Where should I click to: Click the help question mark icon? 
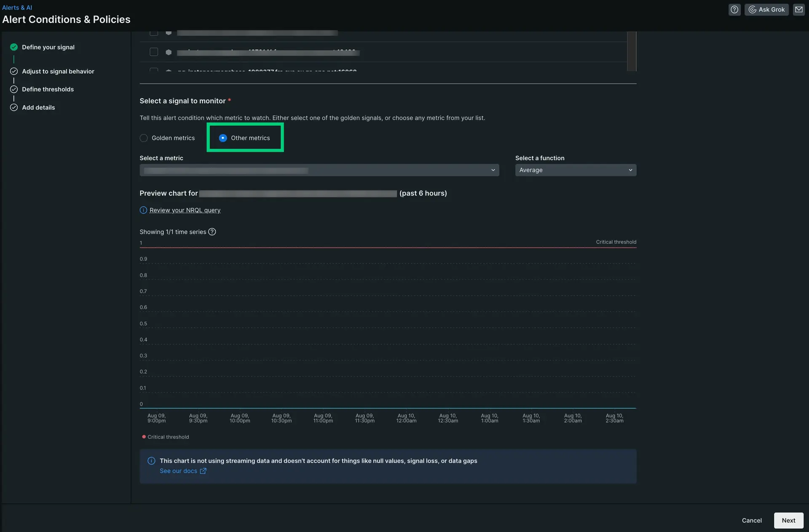click(734, 9)
